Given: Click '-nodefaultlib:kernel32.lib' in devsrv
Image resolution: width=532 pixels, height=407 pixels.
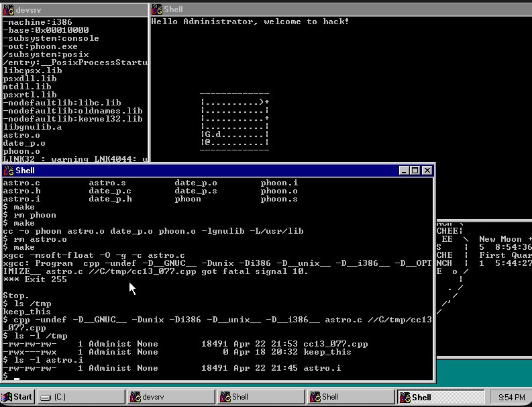Looking at the screenshot, I should click(x=72, y=119).
